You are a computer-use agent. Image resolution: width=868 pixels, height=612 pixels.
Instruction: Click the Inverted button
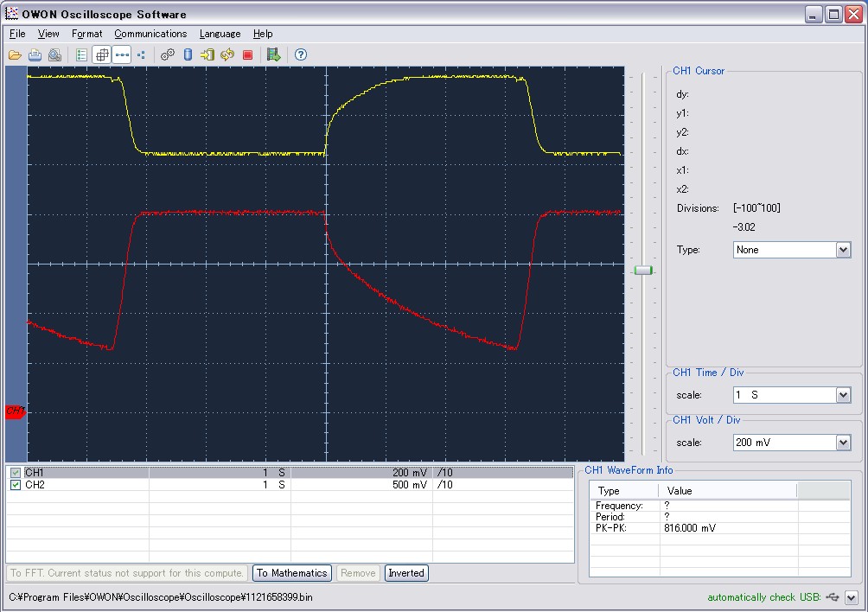click(406, 573)
